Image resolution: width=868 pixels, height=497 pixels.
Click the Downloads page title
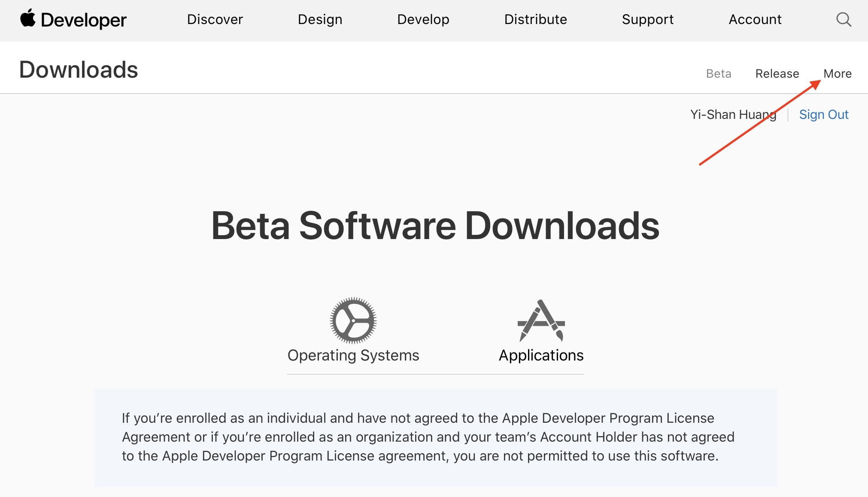(x=79, y=70)
